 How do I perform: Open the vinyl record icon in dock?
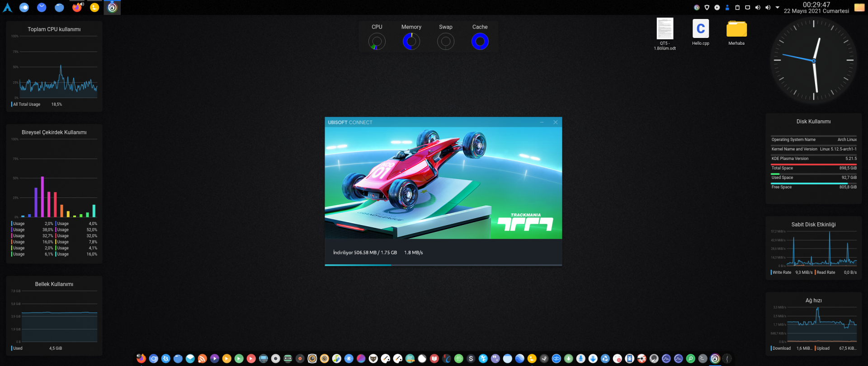tap(300, 359)
